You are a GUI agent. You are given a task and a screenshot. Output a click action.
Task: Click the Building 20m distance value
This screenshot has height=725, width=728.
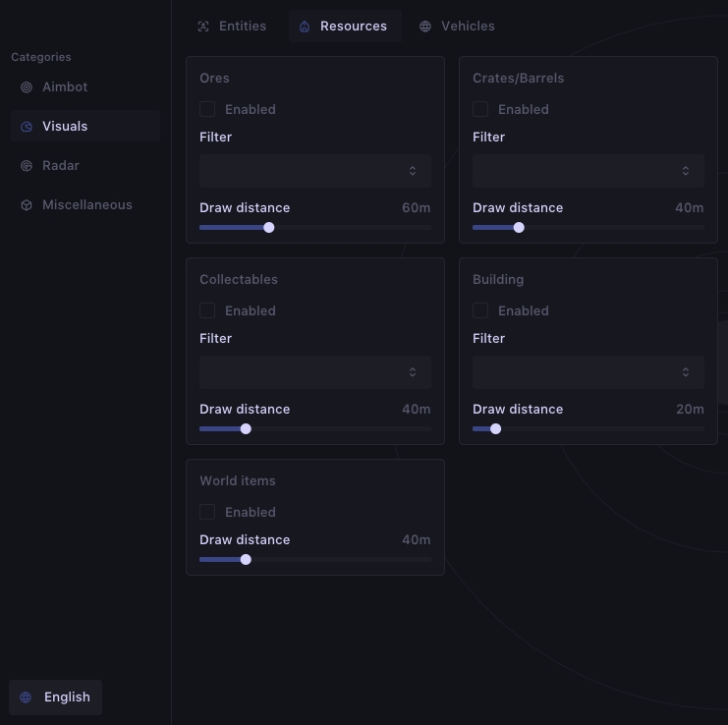[x=690, y=410]
